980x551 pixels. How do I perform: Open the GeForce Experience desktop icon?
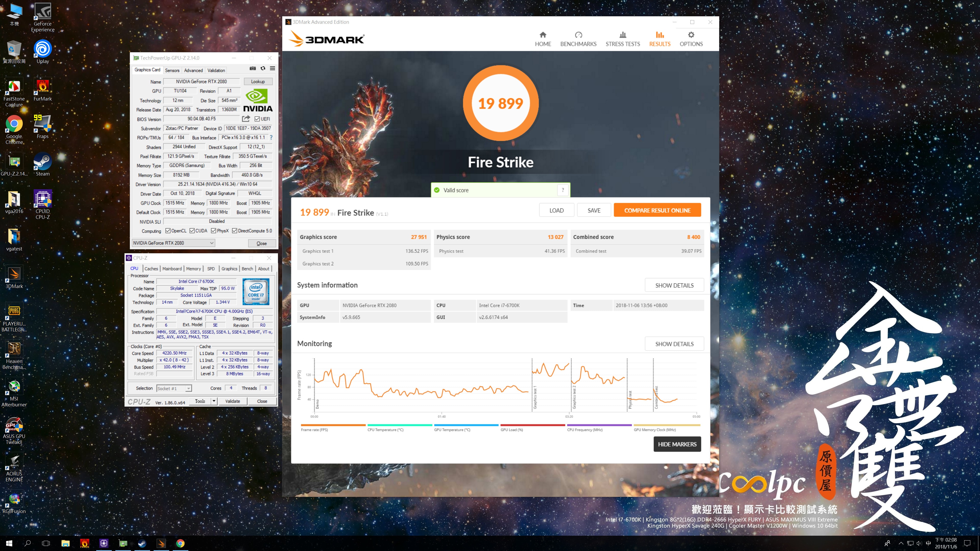[x=43, y=17]
